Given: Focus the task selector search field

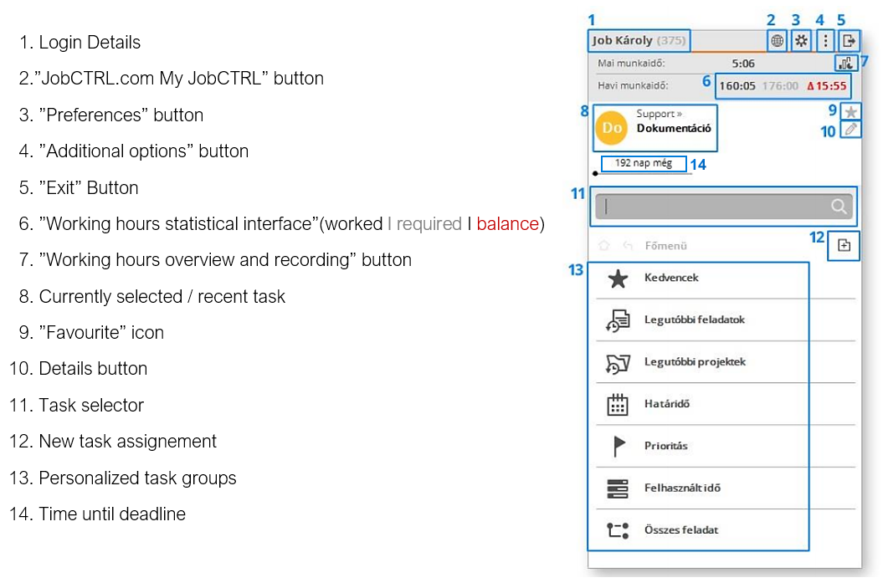Looking at the screenshot, I should coord(711,207).
